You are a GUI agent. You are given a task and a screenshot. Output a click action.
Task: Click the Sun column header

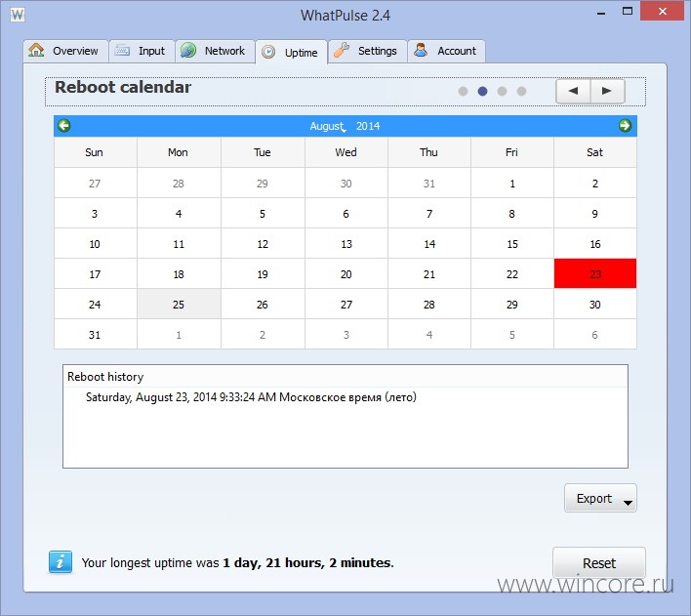95,152
